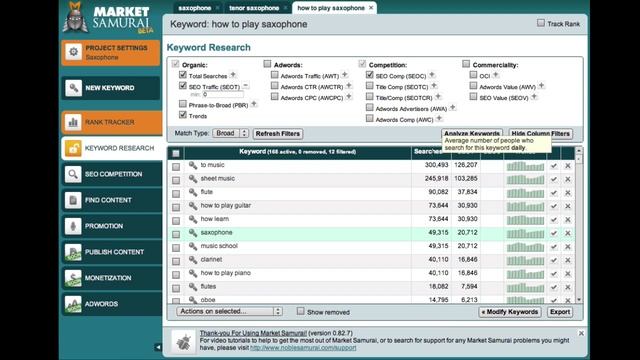Enable Phrase-to-Broad (PBR) checkbox

point(183,104)
